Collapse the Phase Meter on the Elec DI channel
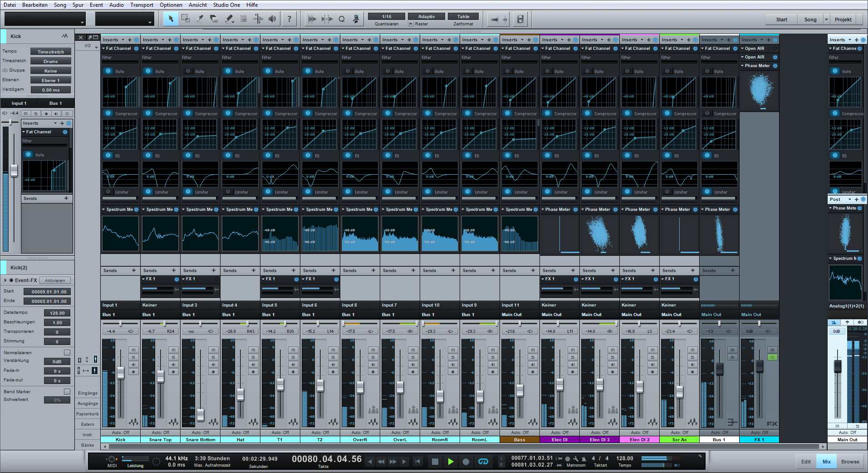This screenshot has height=473, width=868. pyautogui.click(x=543, y=210)
